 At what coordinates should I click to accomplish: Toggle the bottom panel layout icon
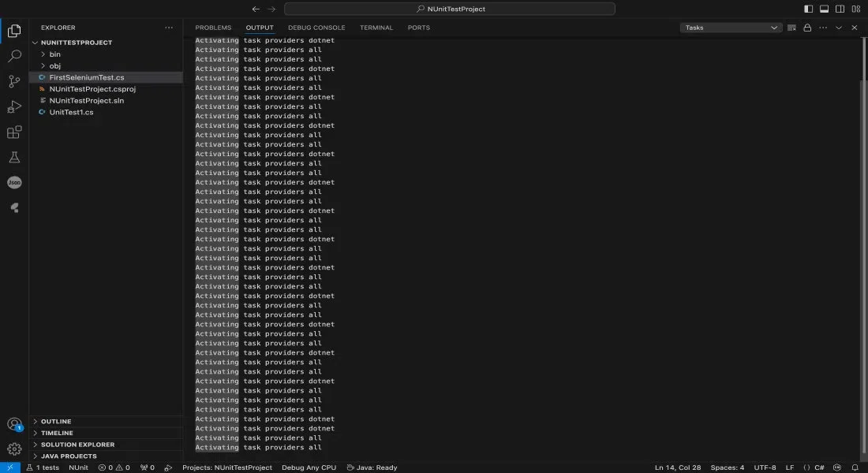point(825,9)
